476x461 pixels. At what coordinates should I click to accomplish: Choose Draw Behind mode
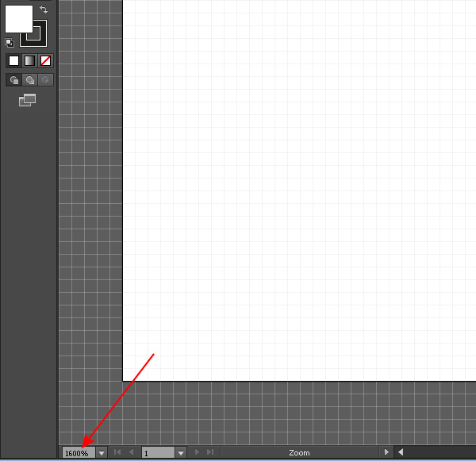point(30,80)
